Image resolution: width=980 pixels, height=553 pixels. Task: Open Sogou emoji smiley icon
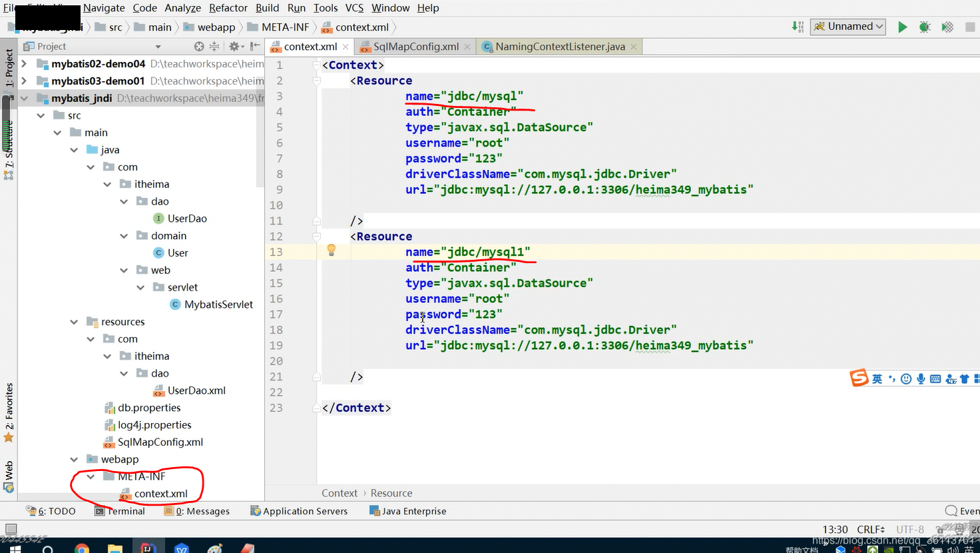pos(906,379)
